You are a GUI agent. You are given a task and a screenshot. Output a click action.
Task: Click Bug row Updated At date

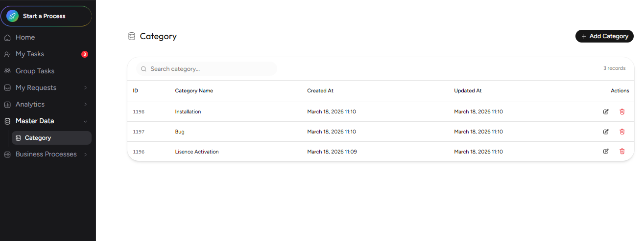478,132
